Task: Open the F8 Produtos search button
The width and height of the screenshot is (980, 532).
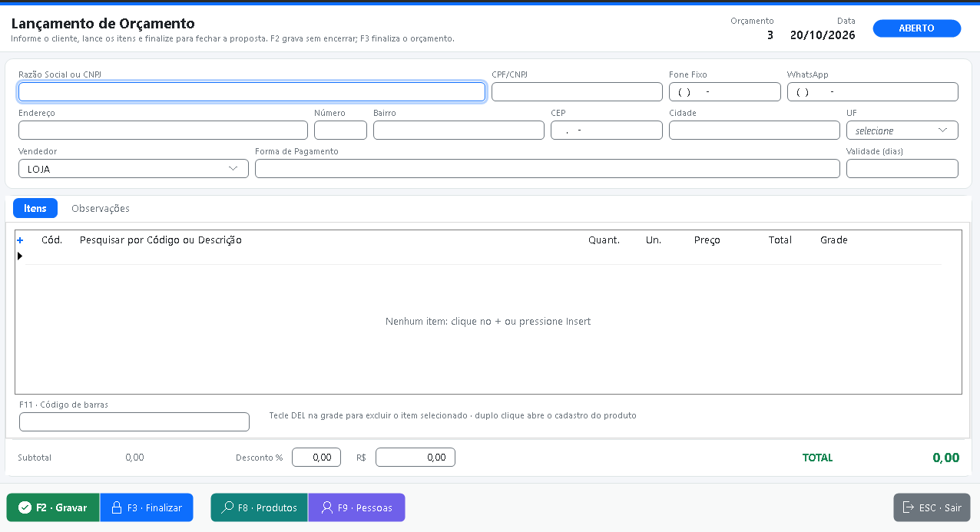Action: tap(259, 507)
